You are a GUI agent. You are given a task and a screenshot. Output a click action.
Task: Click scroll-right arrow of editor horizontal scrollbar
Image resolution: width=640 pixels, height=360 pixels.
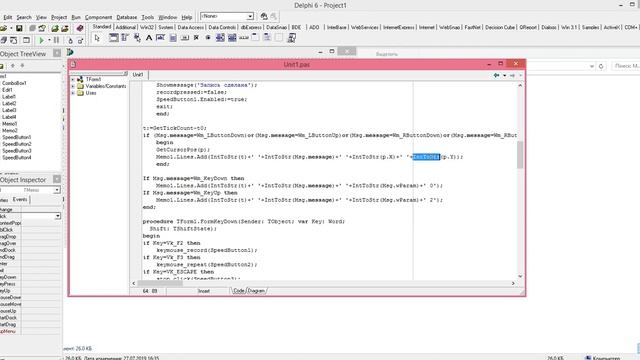pos(513,283)
